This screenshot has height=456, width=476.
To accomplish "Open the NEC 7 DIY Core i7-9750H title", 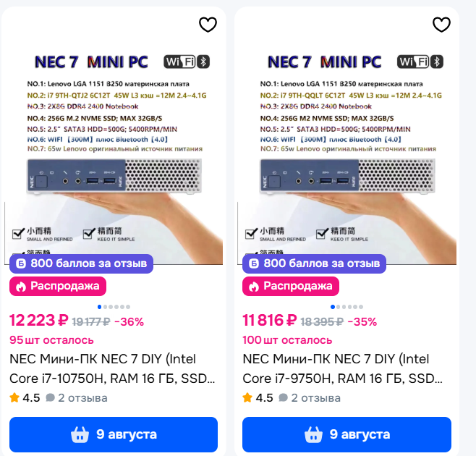I will pyautogui.click(x=342, y=369).
